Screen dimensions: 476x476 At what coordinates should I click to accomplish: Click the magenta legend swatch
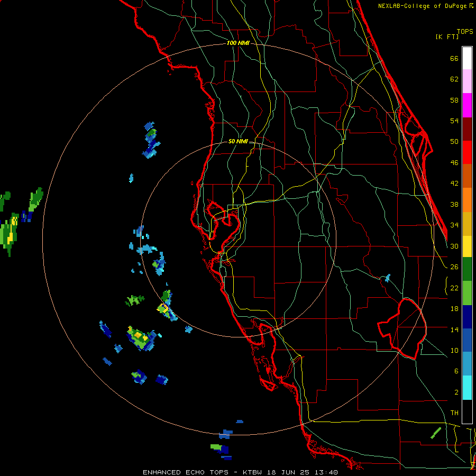pos(467,105)
